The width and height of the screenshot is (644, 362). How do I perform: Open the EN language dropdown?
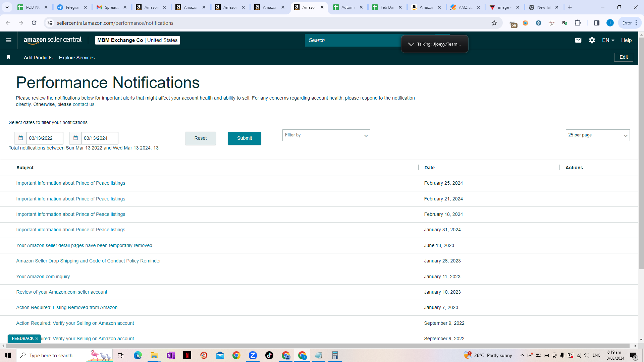coord(608,40)
